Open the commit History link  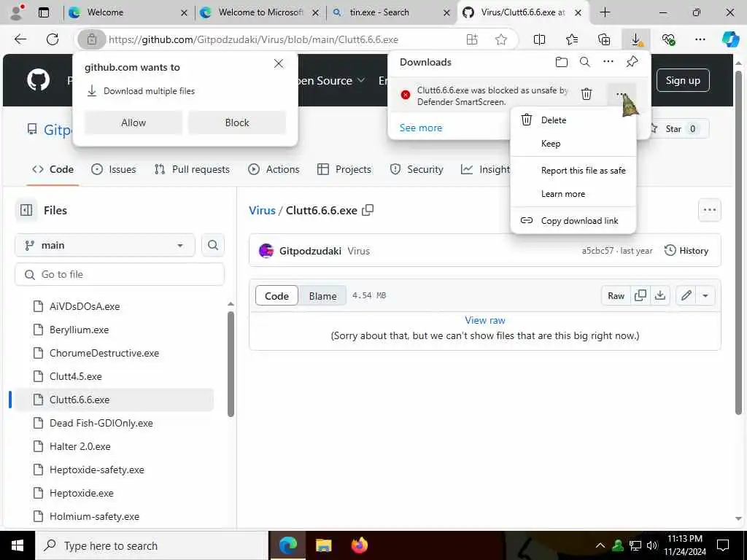(x=686, y=251)
